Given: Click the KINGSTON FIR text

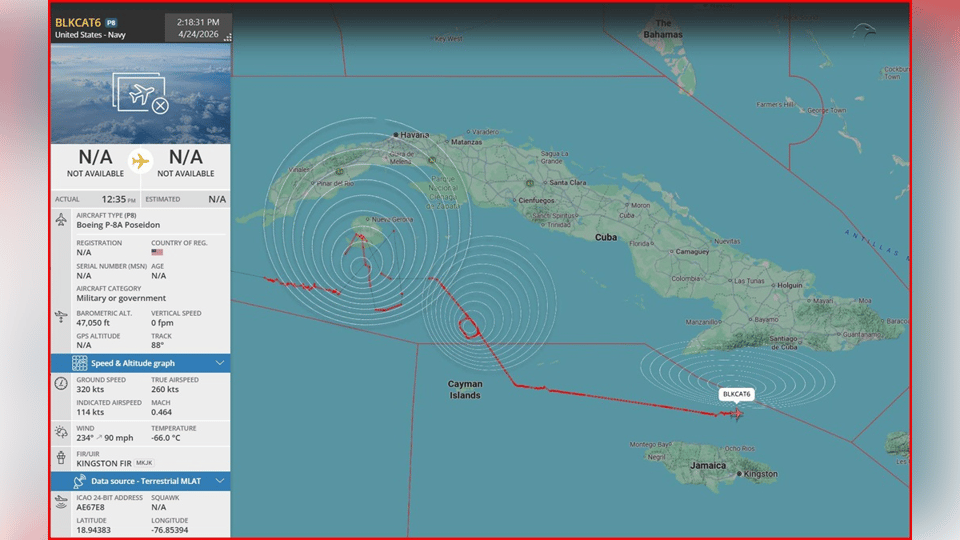Looking at the screenshot, I should point(104,463).
